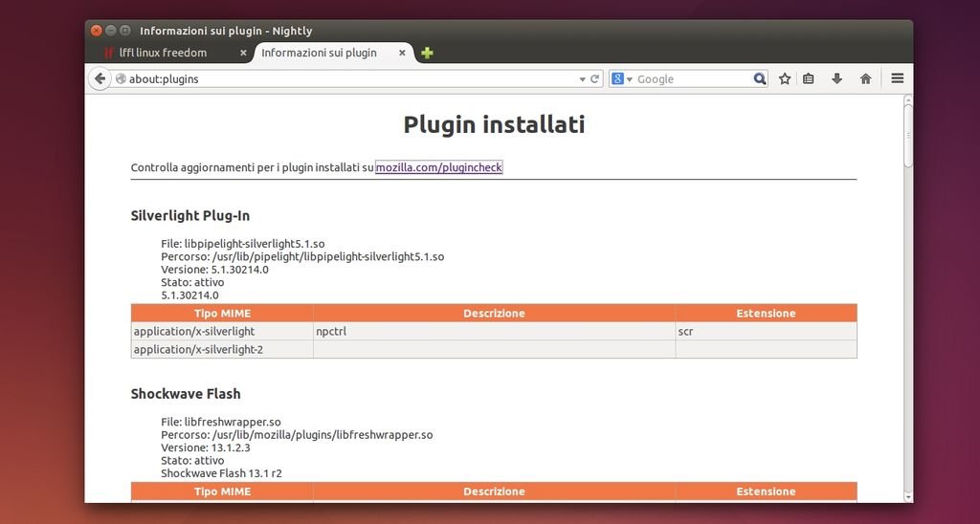Open the Google search engine selector
The width and height of the screenshot is (980, 524).
[622, 78]
